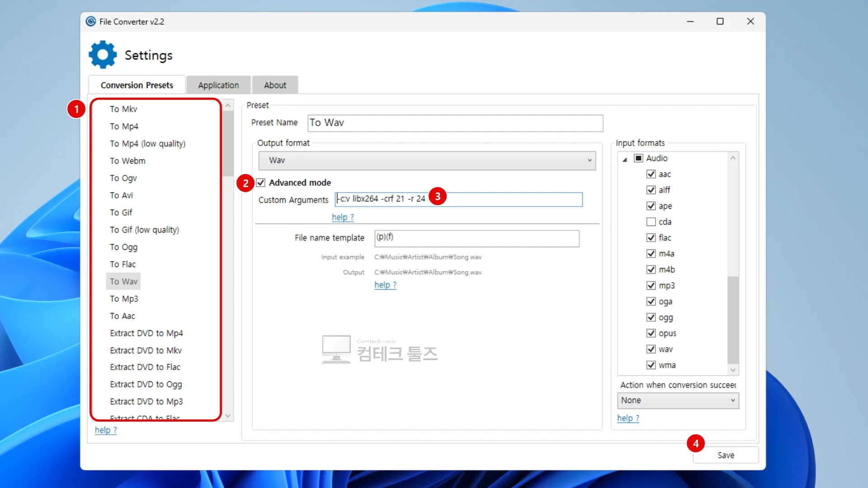Viewport: 868px width, 488px height.
Task: Select the To Gif preset
Action: point(121,212)
